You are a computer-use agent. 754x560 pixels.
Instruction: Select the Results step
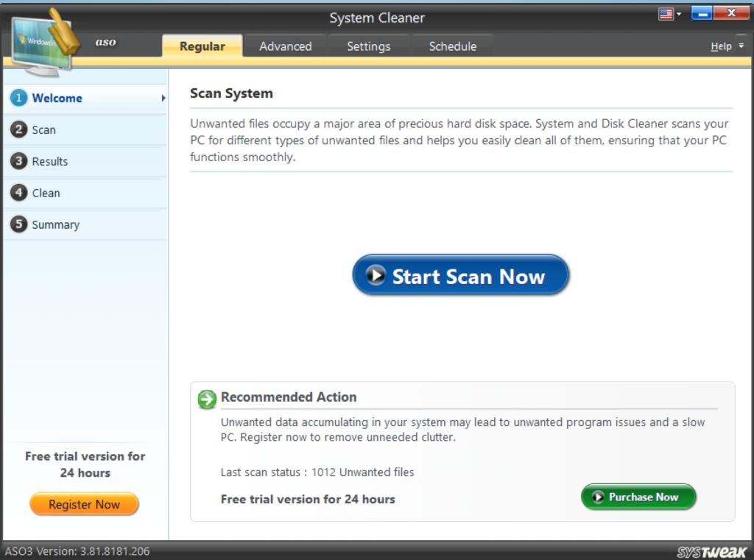coord(85,161)
